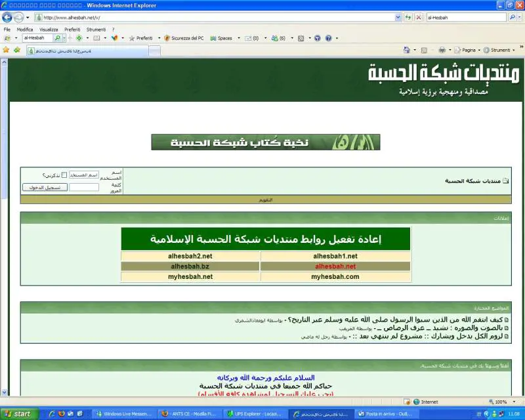Open the Strumenti command bar dropdown
This screenshot has height=420, width=525.
(500, 50)
